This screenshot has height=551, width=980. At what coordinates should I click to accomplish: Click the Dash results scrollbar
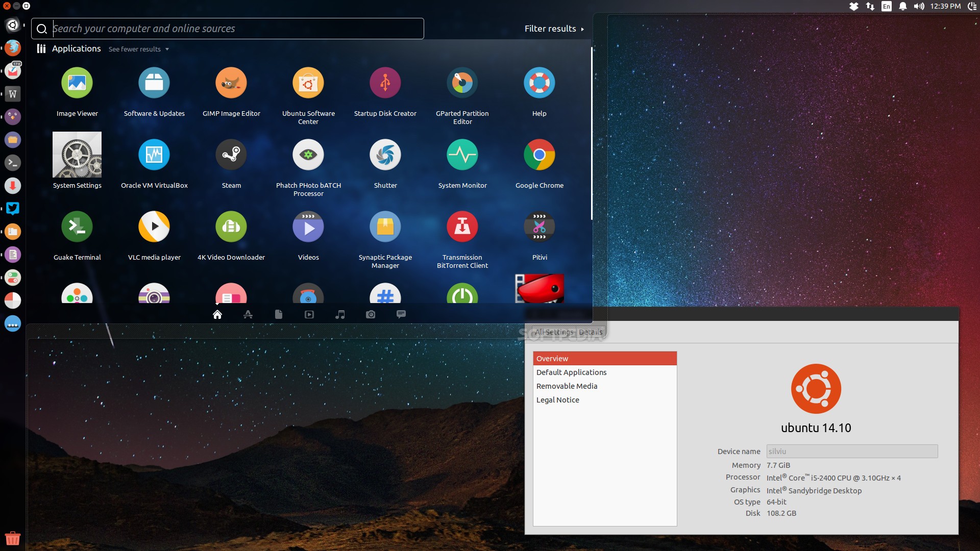[x=592, y=134]
